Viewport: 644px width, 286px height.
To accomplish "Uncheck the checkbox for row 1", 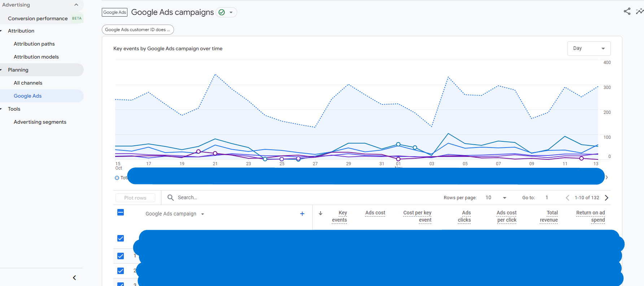I will click(121, 256).
